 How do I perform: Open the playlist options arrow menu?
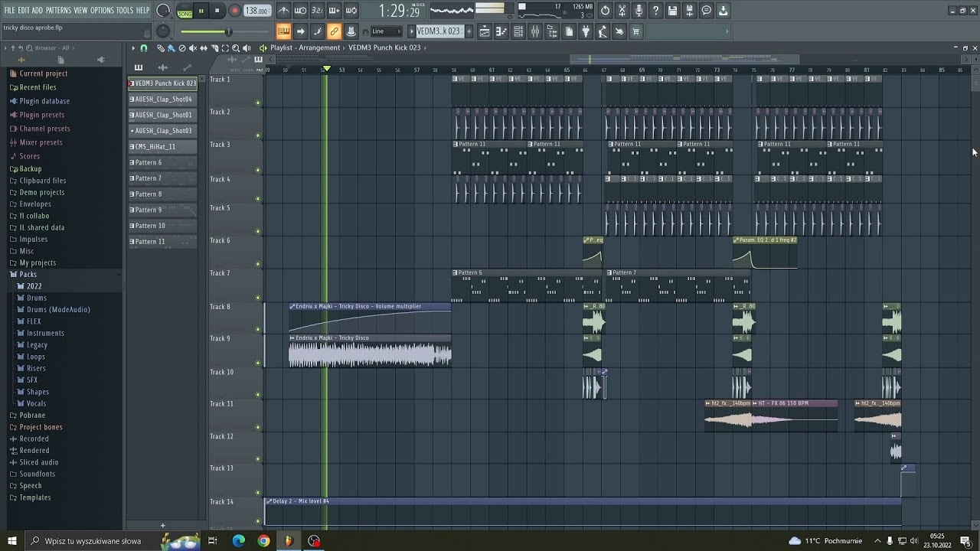[133, 48]
